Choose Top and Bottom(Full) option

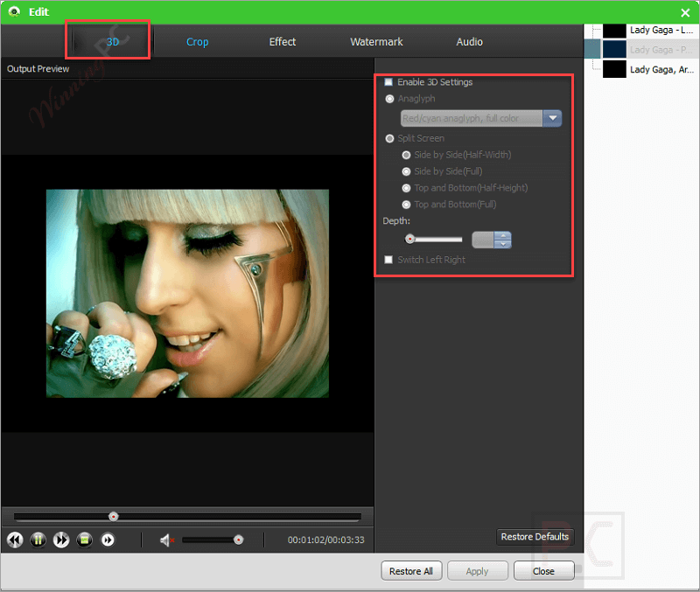click(x=406, y=205)
